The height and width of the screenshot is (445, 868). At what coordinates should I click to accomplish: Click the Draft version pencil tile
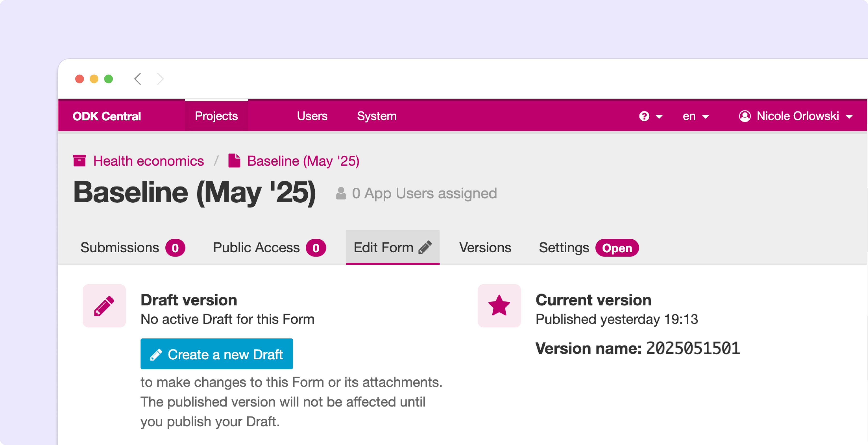(x=104, y=306)
